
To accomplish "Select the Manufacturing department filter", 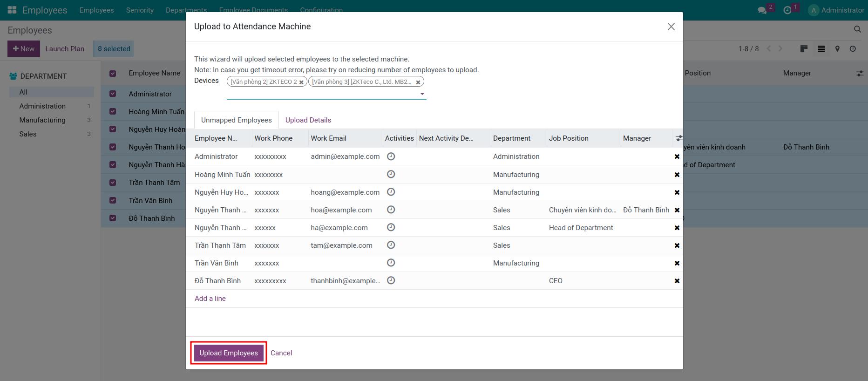I will tap(52, 120).
